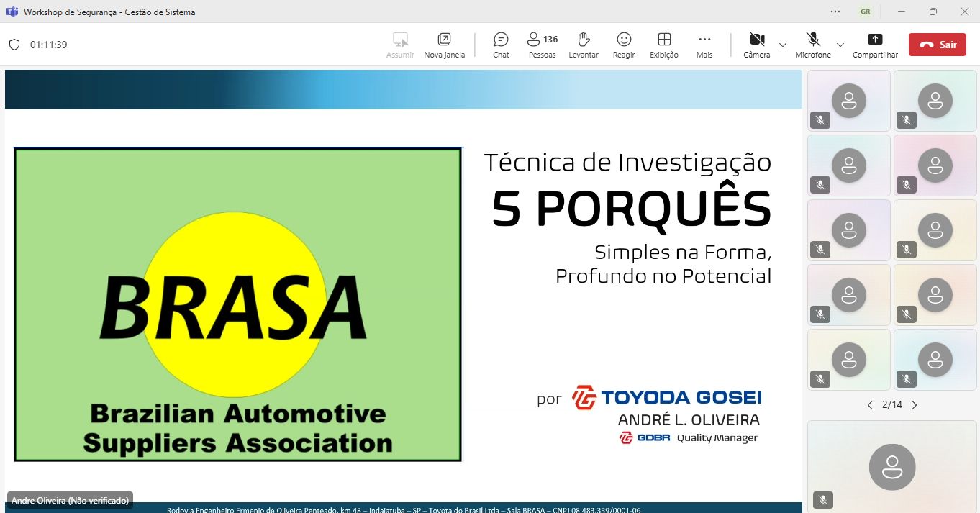Open title bar three-dot settings menu
The width and height of the screenshot is (980, 513).
835,12
